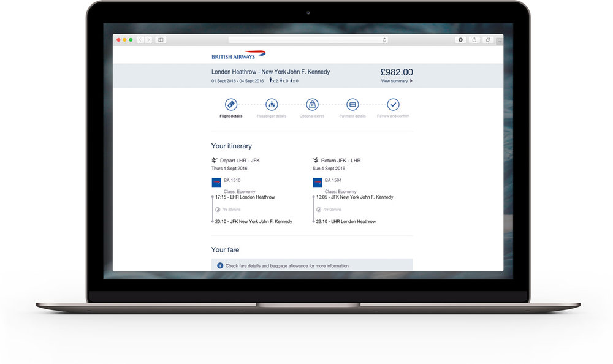Click the Payment details label
Viewport: 613px width, 364px height.
(x=352, y=116)
